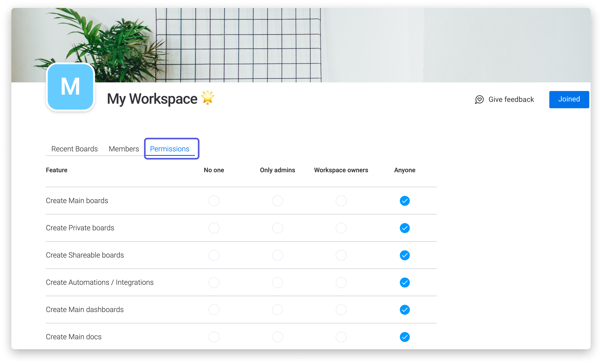Open the Recent Boards tab
This screenshot has width=602, height=364.
[x=74, y=149]
